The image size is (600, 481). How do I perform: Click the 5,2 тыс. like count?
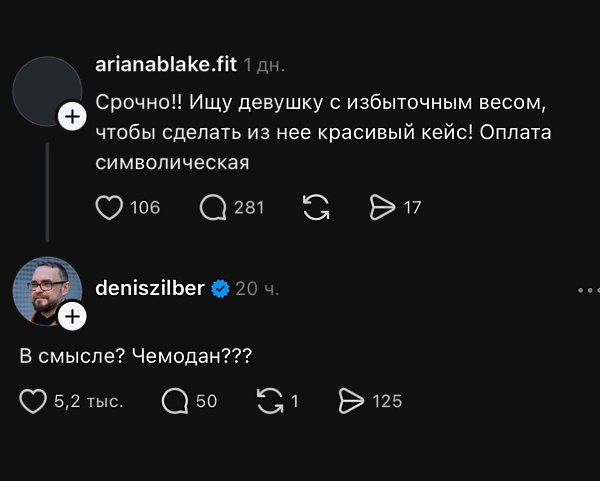point(89,401)
